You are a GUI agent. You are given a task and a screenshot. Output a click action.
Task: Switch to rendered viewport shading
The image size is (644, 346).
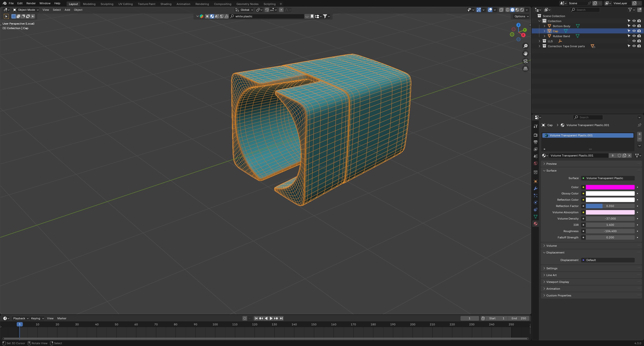coord(522,10)
